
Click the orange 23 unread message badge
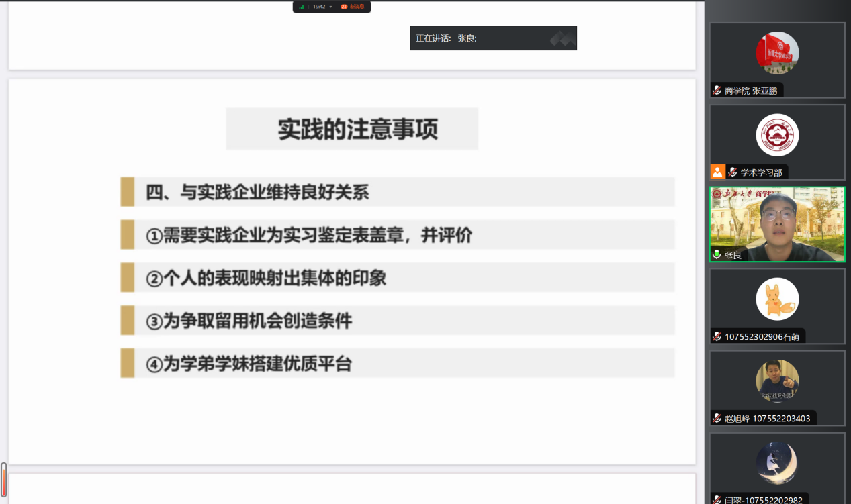point(344,7)
